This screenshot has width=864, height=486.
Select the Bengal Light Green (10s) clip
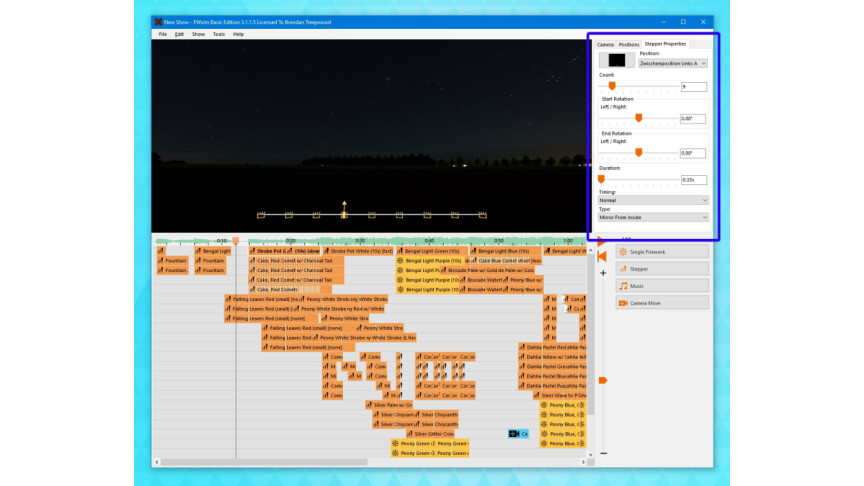tap(433, 251)
